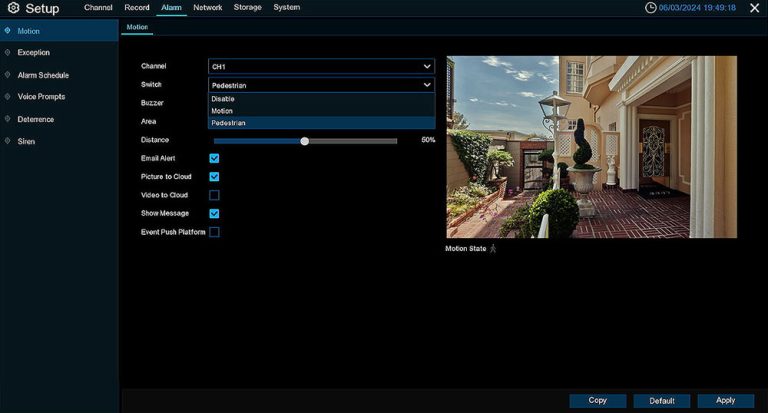
Task: Click the clock icon beside the date
Action: [x=650, y=8]
